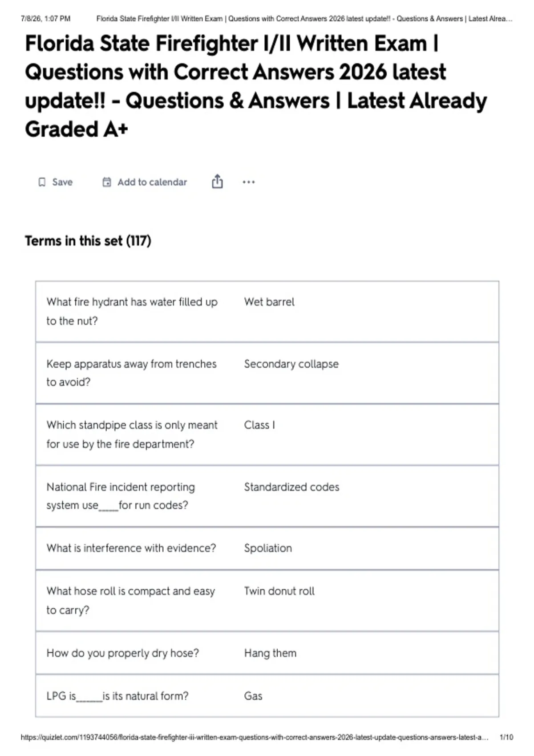This screenshot has width=534, height=756.
Task: Open the share icon
Action: (x=217, y=181)
